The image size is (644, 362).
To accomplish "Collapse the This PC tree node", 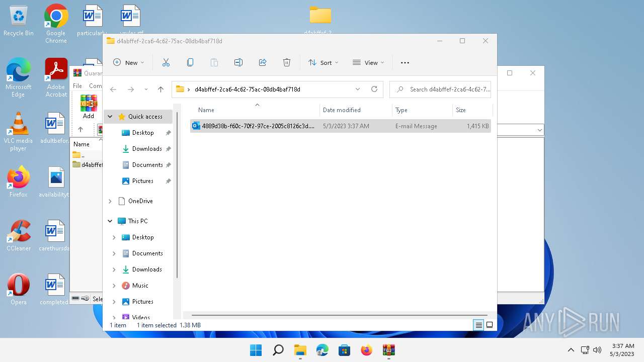I will pos(110,221).
